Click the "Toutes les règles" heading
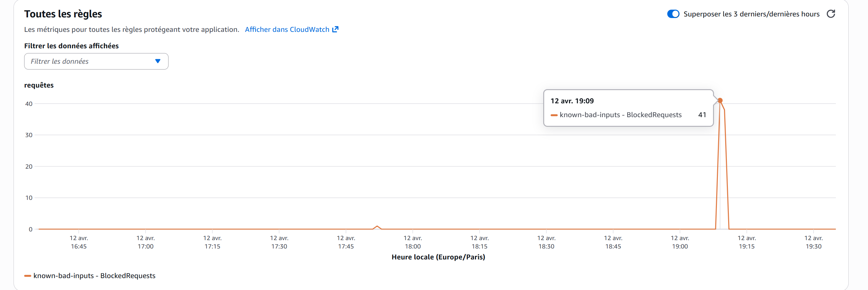Screen dimensions: 868x290 [x=63, y=14]
